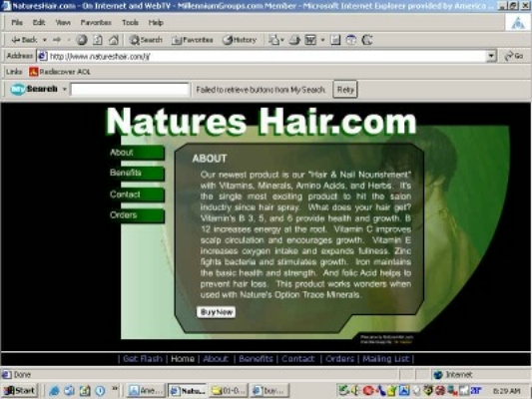Open the Favorites toolbar button
Viewport: 532px width, 399px height.
click(193, 40)
